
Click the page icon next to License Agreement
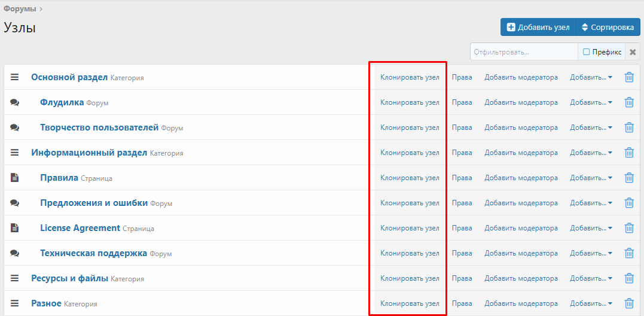click(x=15, y=228)
